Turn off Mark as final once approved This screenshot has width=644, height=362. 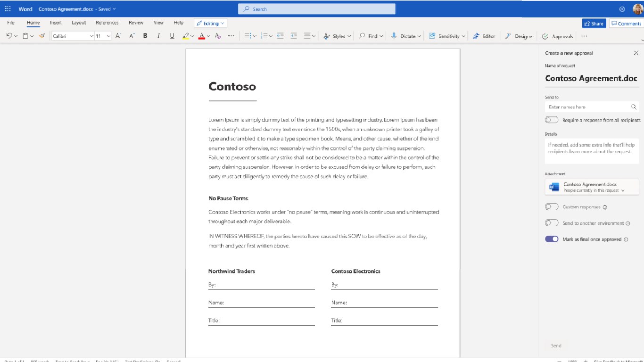[552, 239]
